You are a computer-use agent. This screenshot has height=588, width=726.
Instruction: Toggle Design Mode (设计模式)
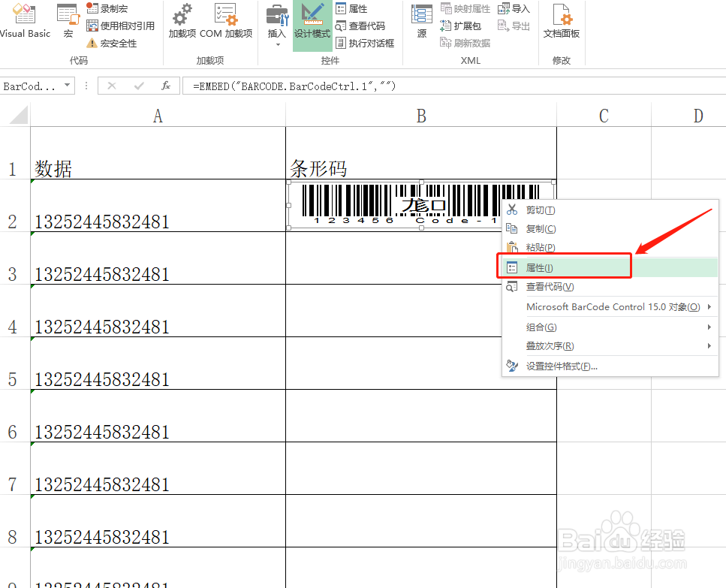312,26
